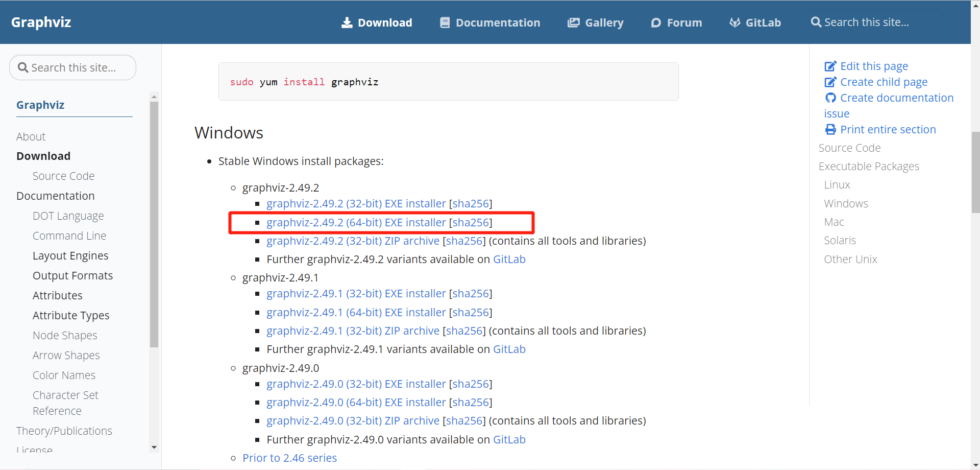Image resolution: width=980 pixels, height=470 pixels.
Task: Click the Edit this page pencil icon
Action: pos(830,66)
